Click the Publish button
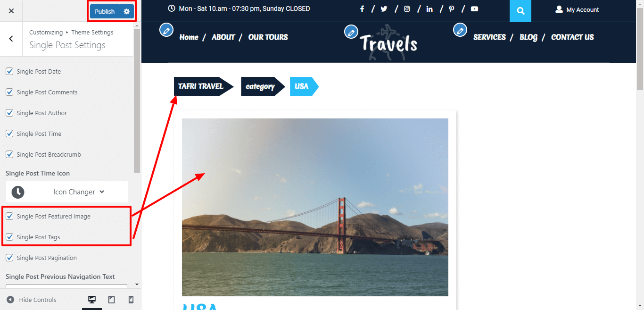 [105, 11]
